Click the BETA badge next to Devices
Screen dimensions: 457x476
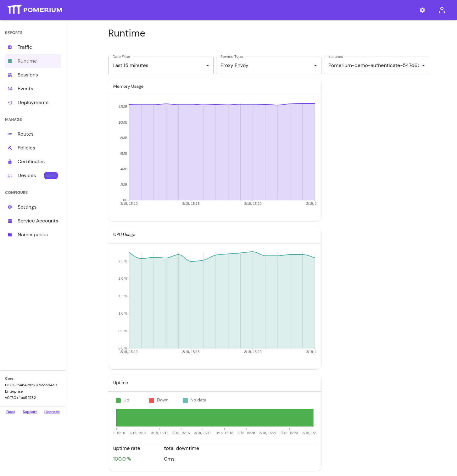51,176
